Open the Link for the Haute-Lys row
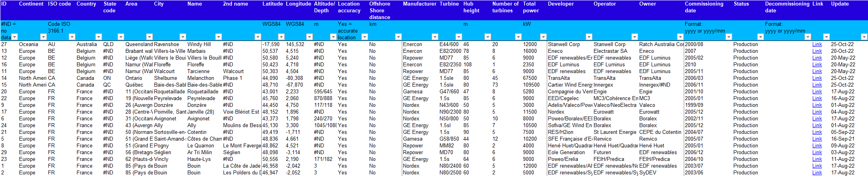 (x=817, y=159)
